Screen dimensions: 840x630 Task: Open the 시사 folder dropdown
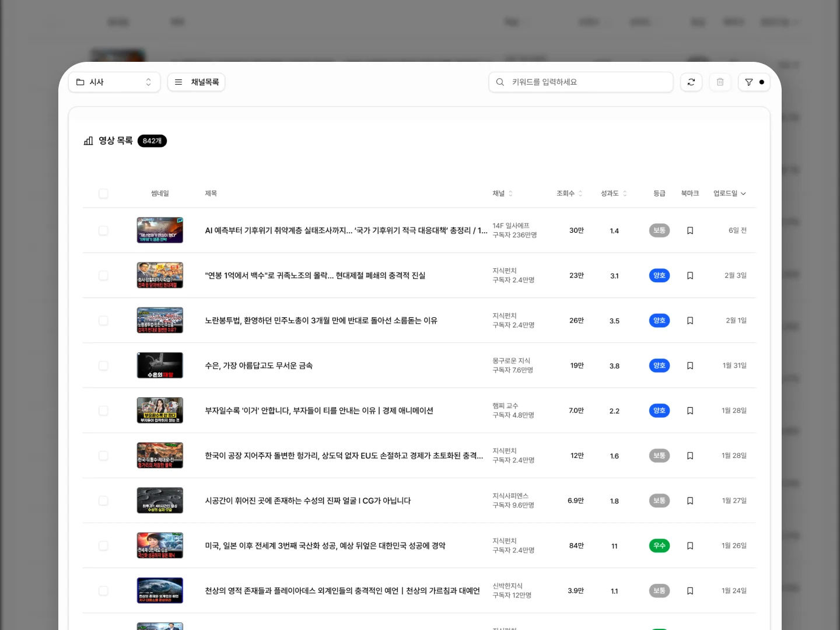[x=114, y=82]
